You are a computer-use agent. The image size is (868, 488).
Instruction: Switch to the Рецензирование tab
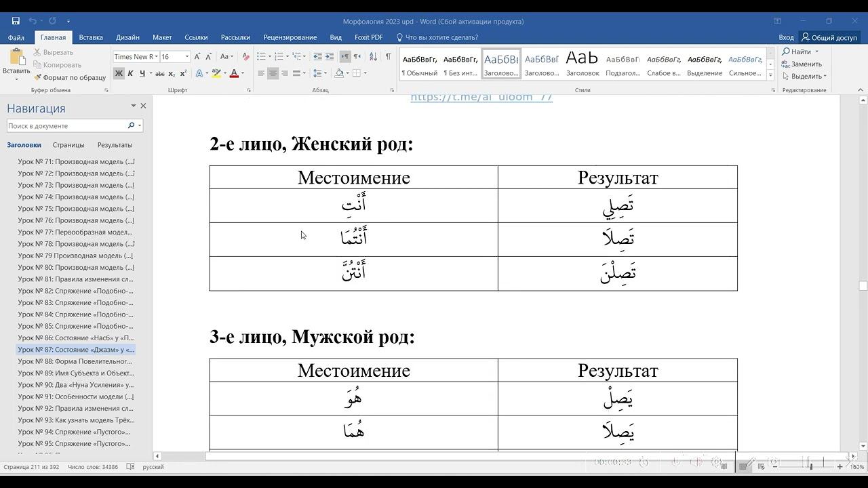pos(290,37)
